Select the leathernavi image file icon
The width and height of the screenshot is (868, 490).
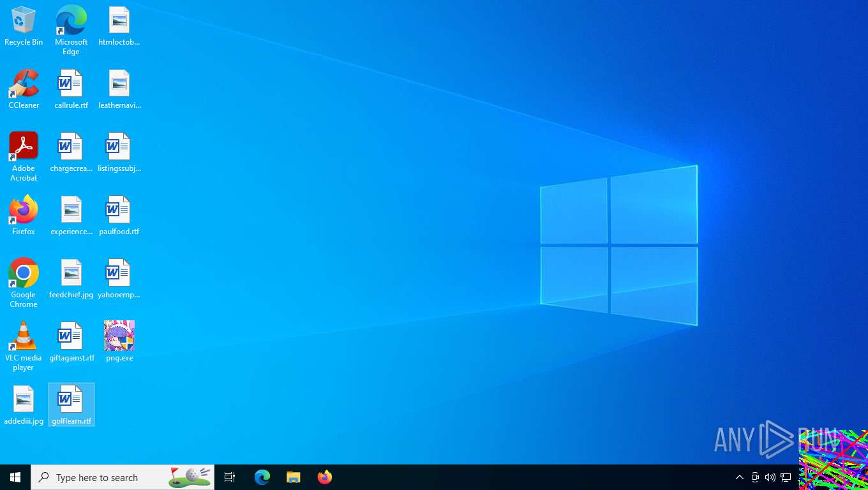pyautogui.click(x=119, y=90)
